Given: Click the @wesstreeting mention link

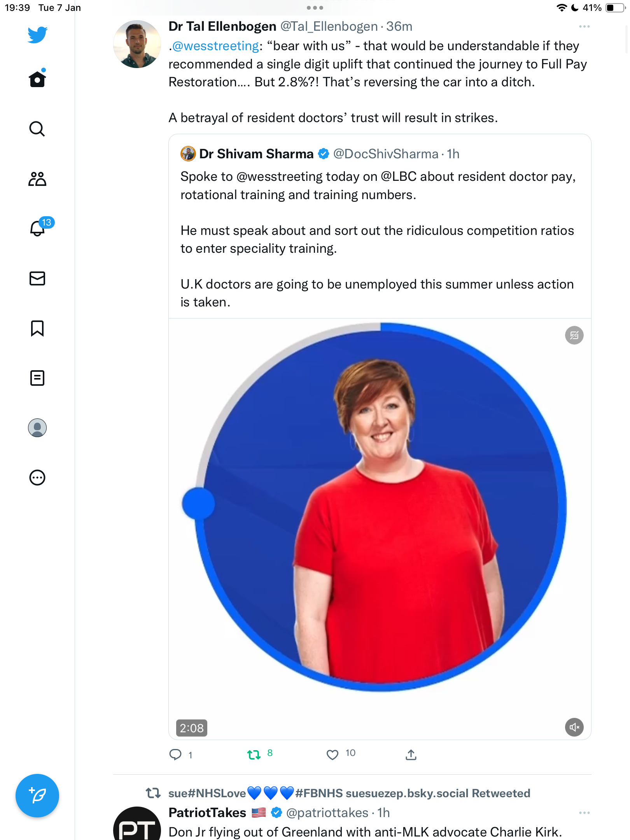Looking at the screenshot, I should 216,46.
